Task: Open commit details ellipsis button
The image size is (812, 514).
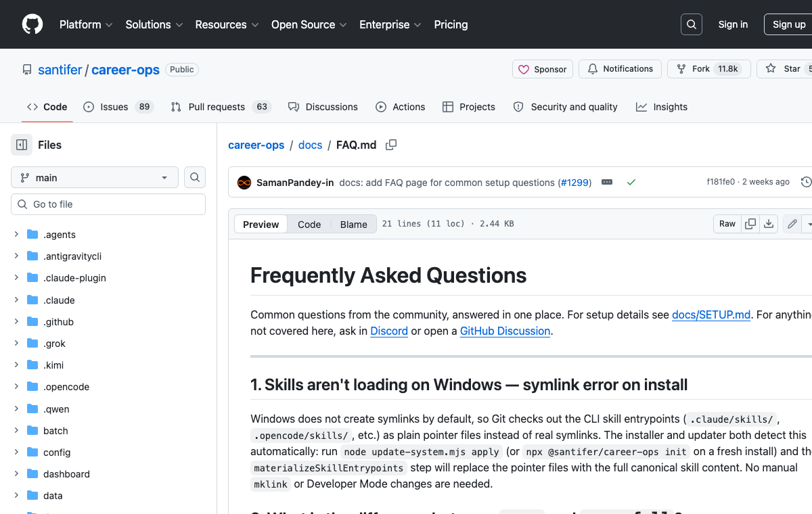Action: coord(607,183)
